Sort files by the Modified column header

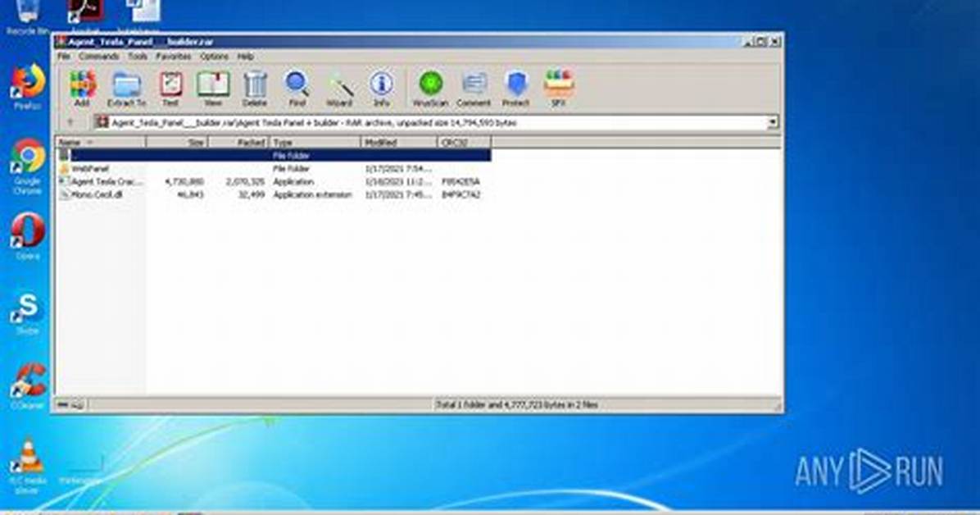point(399,142)
